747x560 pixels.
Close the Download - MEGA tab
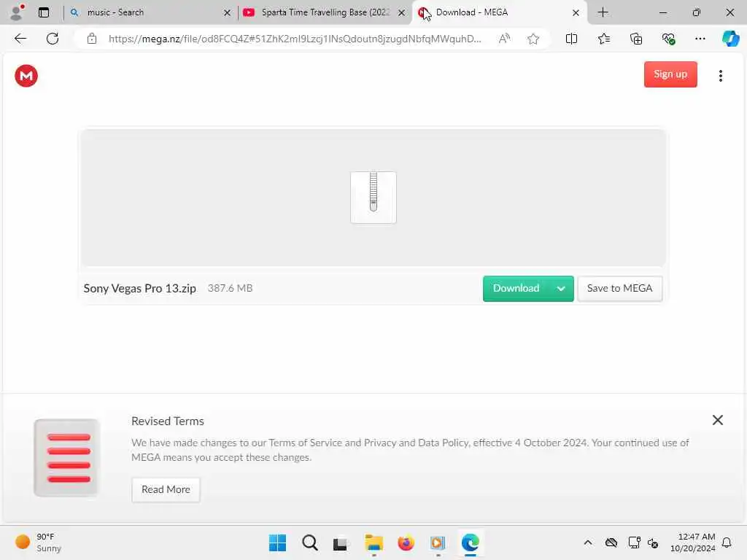click(x=576, y=12)
